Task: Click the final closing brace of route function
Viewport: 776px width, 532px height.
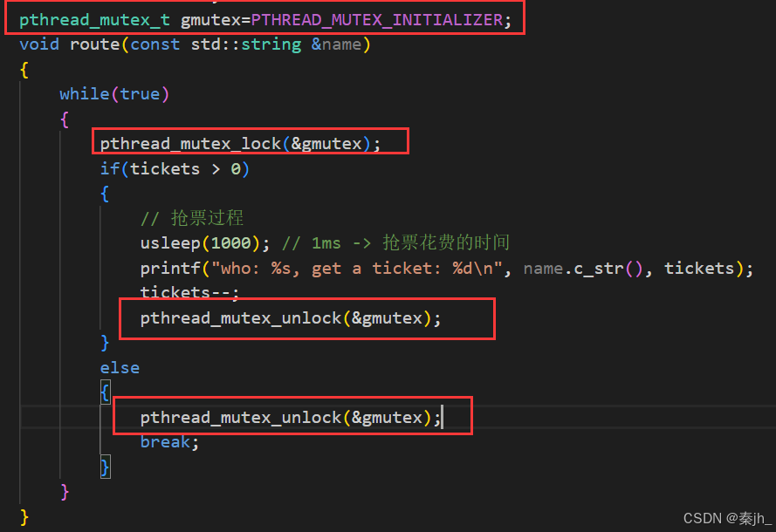Action: (x=24, y=517)
